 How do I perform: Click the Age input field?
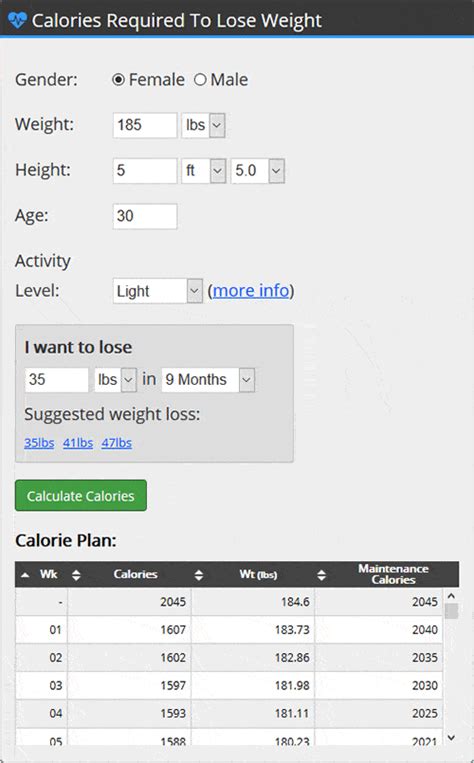[x=145, y=217]
